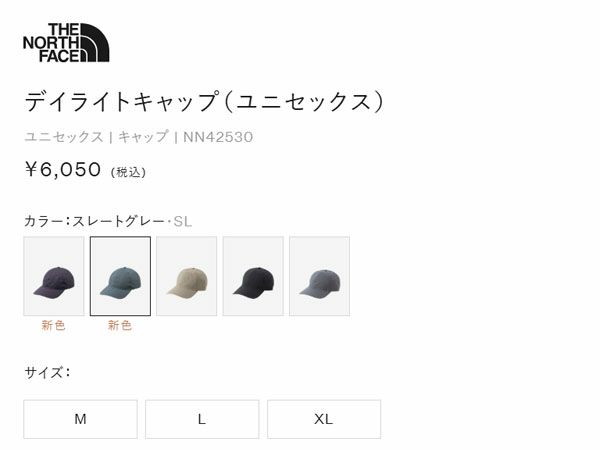The width and height of the screenshot is (600, 450).
Task: Pick the XL size option
Action: [x=324, y=419]
